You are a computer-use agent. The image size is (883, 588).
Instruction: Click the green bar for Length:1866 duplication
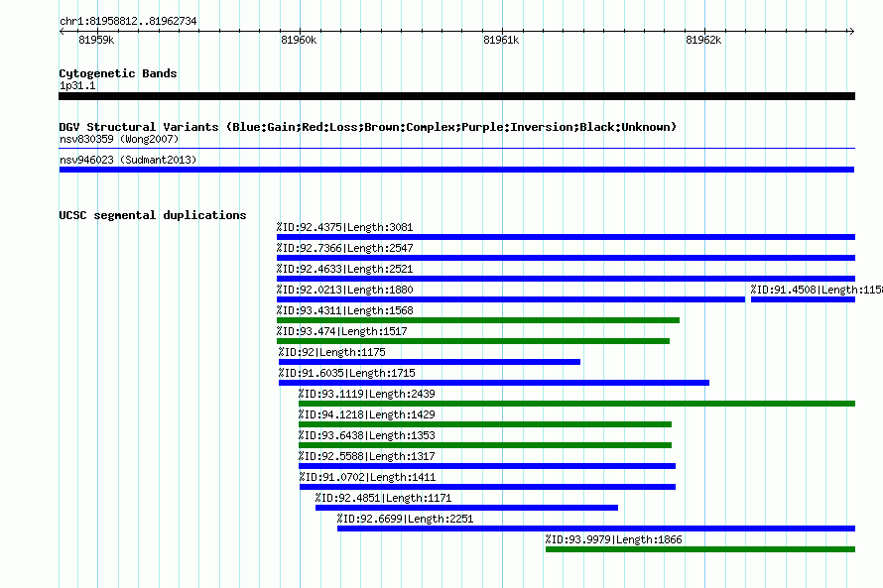tap(700, 549)
